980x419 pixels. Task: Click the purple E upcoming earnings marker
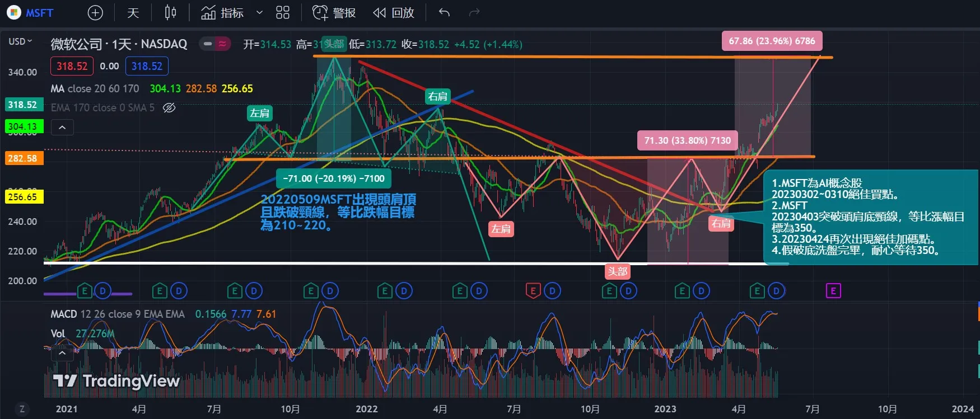(833, 290)
